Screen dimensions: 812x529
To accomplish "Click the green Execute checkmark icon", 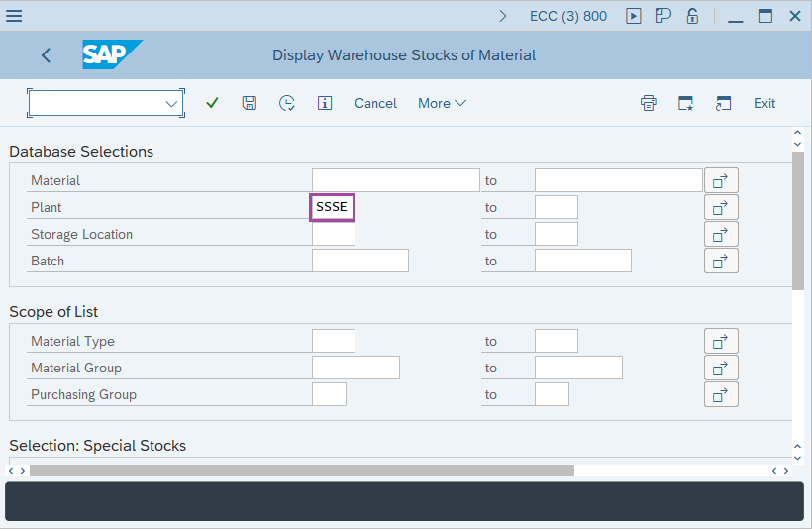I will (212, 103).
